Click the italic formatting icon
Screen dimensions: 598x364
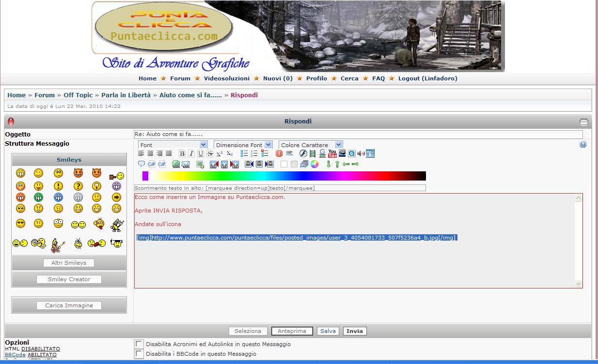(x=191, y=153)
